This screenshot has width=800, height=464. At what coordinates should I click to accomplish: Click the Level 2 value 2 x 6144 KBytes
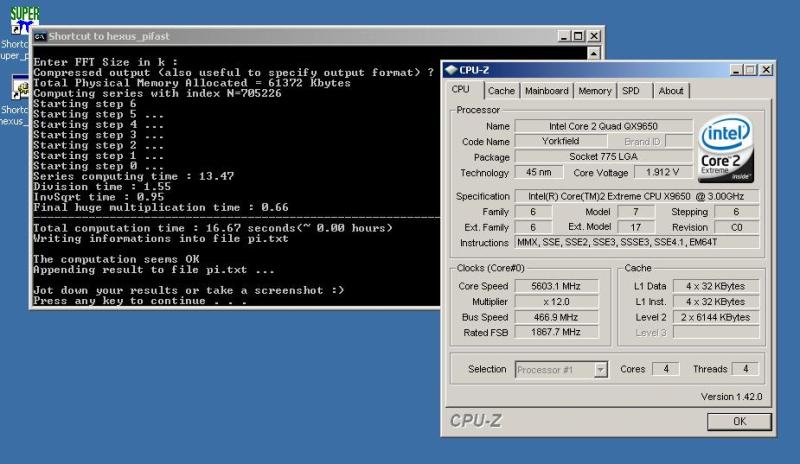pyautogui.click(x=716, y=317)
